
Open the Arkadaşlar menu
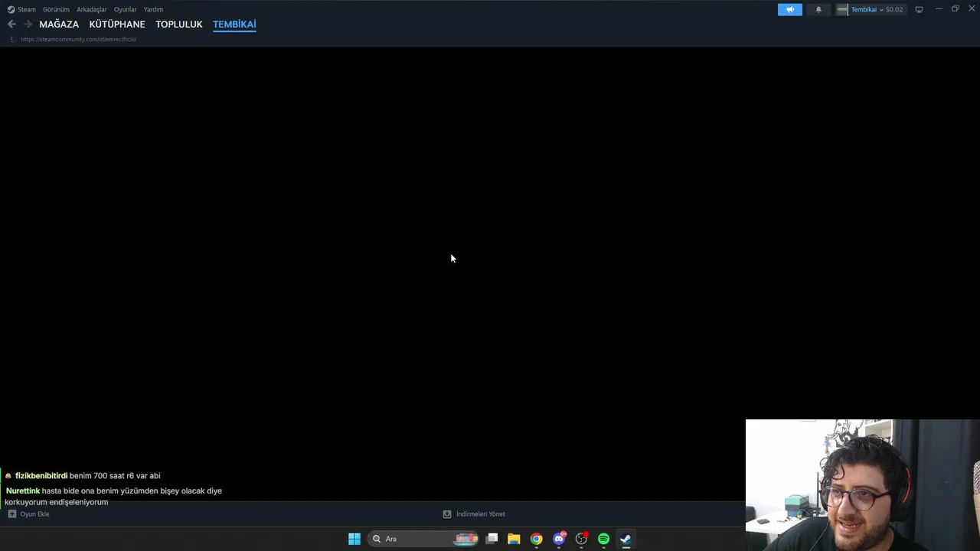coord(91,9)
